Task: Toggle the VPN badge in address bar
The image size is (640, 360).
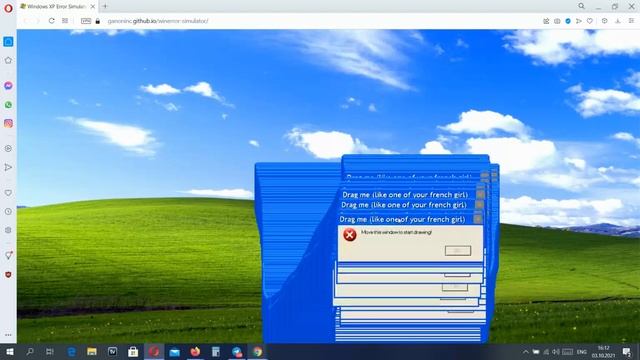Action: click(x=86, y=21)
